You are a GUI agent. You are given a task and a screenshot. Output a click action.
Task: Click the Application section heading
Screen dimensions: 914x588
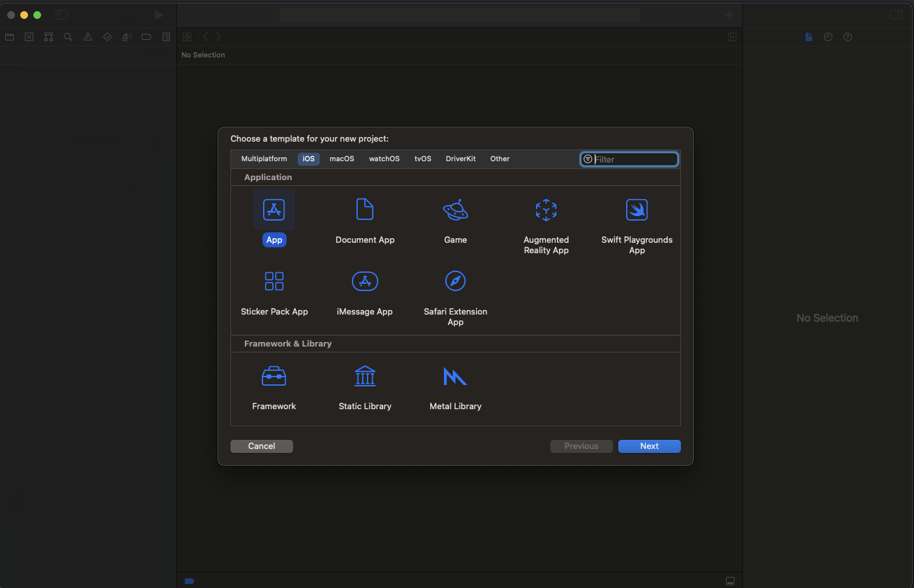268,178
